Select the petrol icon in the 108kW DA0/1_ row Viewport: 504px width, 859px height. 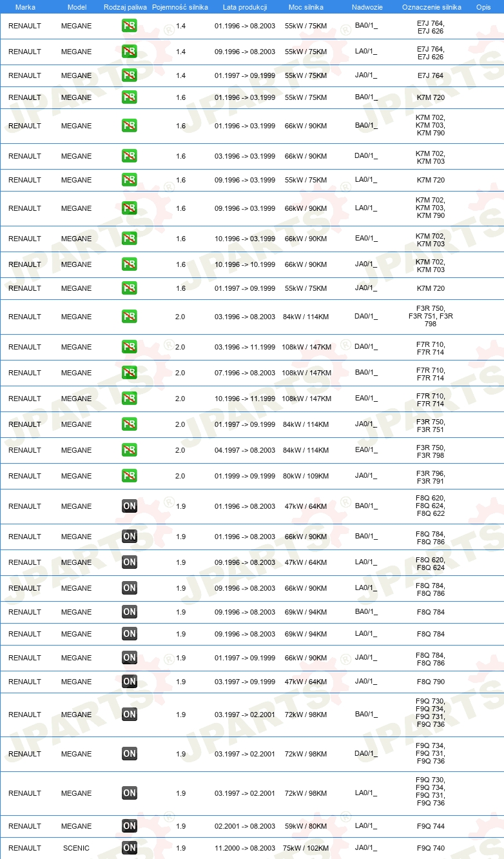point(129,347)
